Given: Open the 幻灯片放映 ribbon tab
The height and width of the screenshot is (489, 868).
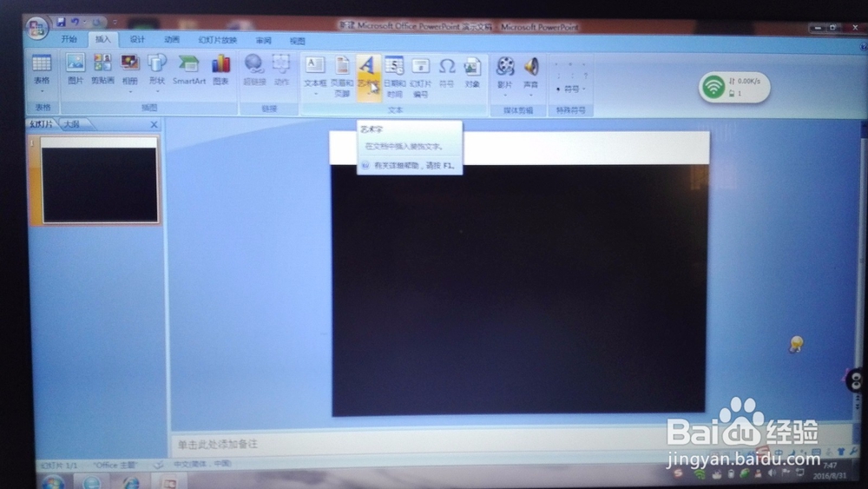Looking at the screenshot, I should coord(218,41).
